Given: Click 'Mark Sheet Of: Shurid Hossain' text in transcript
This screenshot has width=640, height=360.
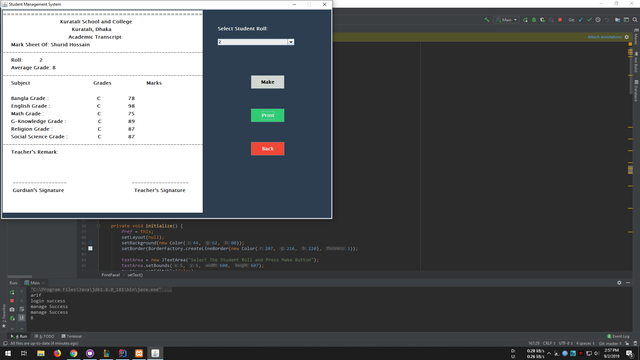Looking at the screenshot, I should 50,44.
